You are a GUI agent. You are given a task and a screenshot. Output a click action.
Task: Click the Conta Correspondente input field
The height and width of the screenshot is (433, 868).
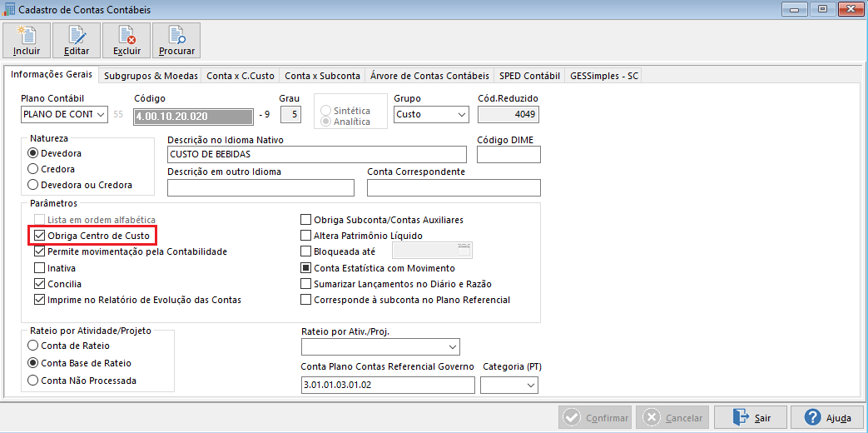click(x=454, y=187)
